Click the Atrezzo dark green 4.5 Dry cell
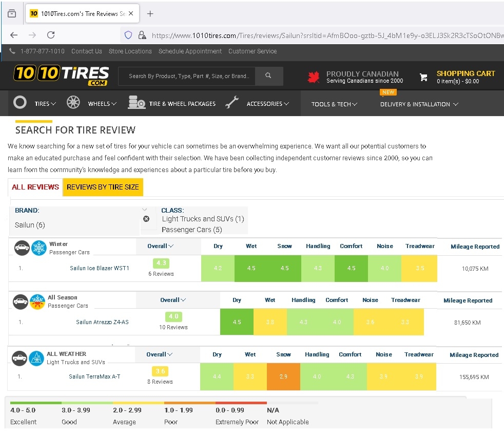This screenshot has width=504, height=434. (x=237, y=322)
